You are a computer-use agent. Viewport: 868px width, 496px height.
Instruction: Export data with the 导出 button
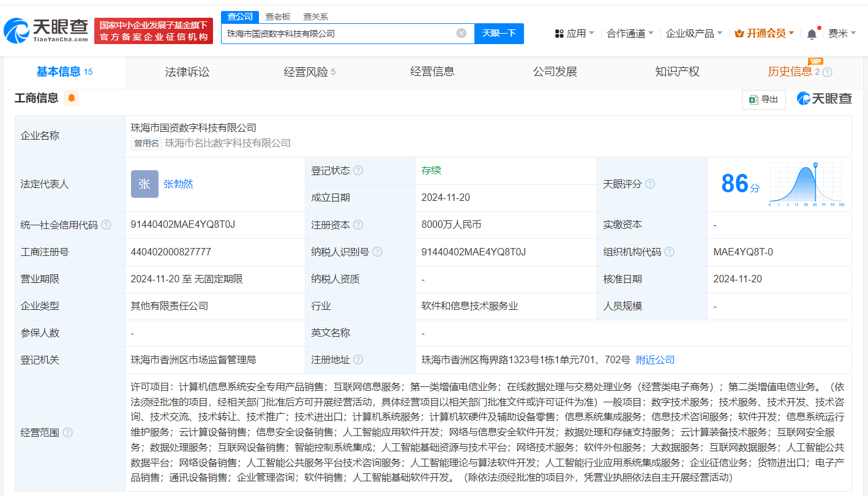coord(763,99)
